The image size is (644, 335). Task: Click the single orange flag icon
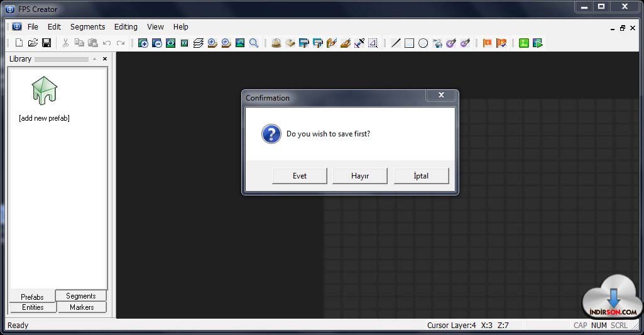click(x=487, y=43)
